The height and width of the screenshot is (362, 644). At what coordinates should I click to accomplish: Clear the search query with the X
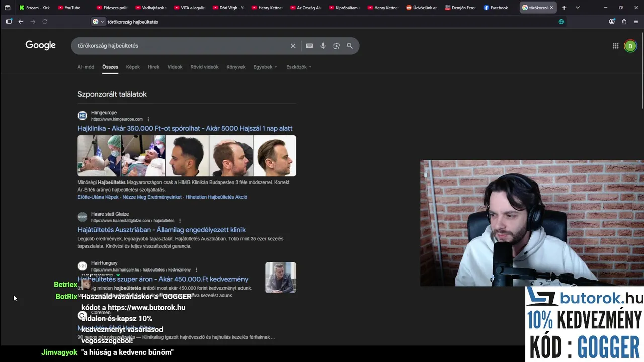[293, 46]
